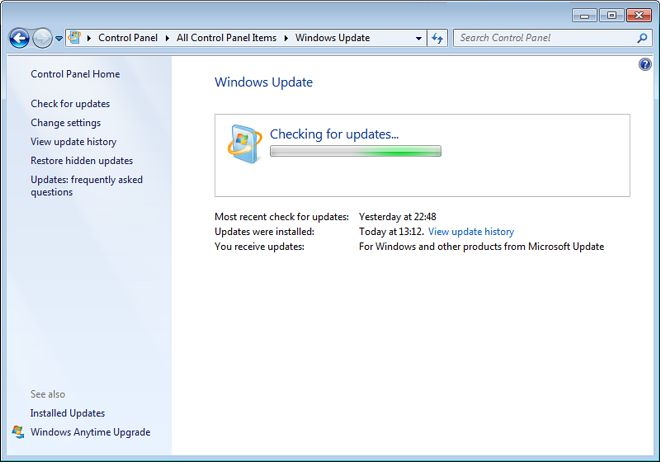
Task: Open Help with the blue question mark icon
Action: pos(645,64)
